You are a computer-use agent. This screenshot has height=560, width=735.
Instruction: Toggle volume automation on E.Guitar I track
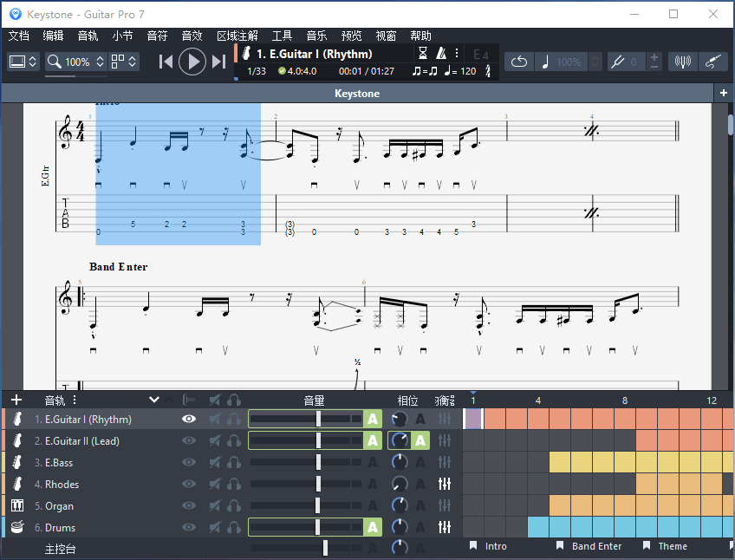pyautogui.click(x=373, y=419)
